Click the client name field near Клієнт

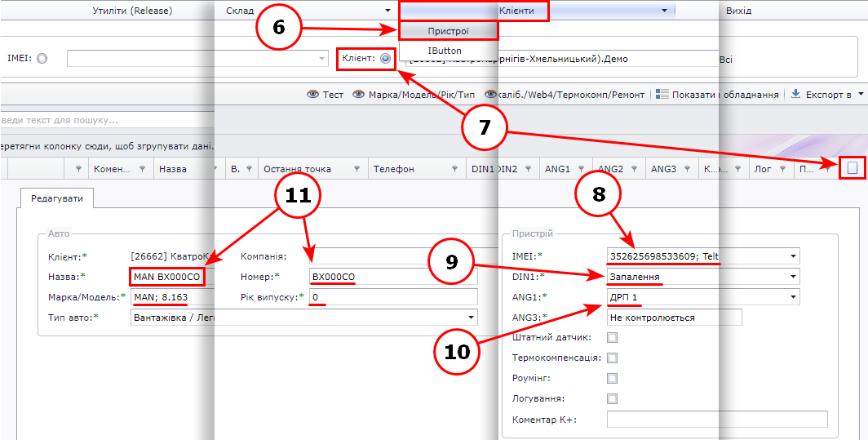click(561, 58)
